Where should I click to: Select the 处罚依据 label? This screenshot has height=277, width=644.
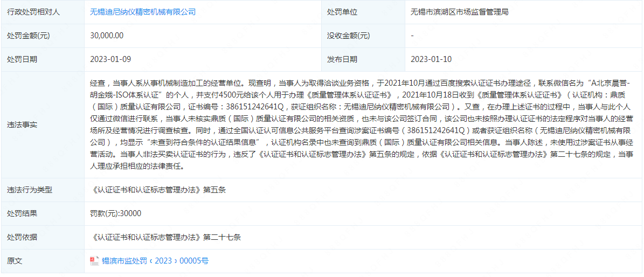(x=22, y=237)
